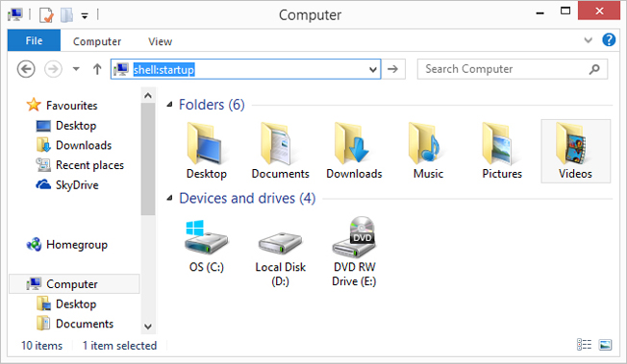The image size is (627, 364).
Task: Open the Help question mark icon
Action: coord(609,40)
